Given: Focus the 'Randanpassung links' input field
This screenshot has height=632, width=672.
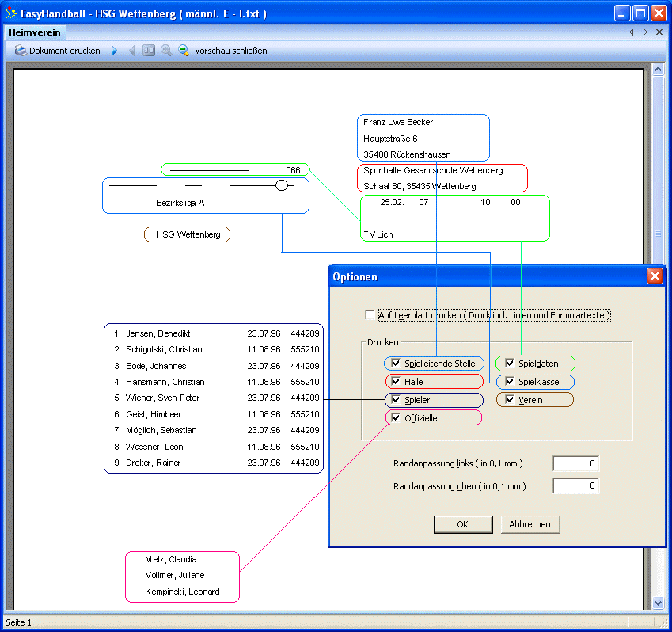Looking at the screenshot, I should click(575, 464).
